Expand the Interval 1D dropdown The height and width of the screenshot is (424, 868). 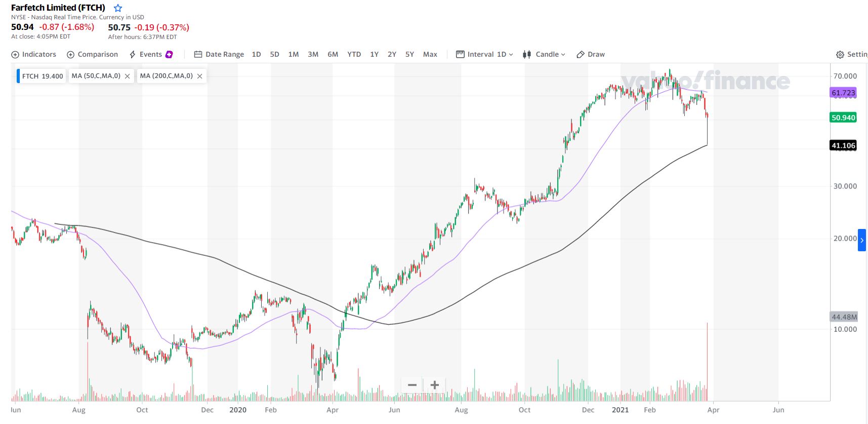click(x=485, y=54)
